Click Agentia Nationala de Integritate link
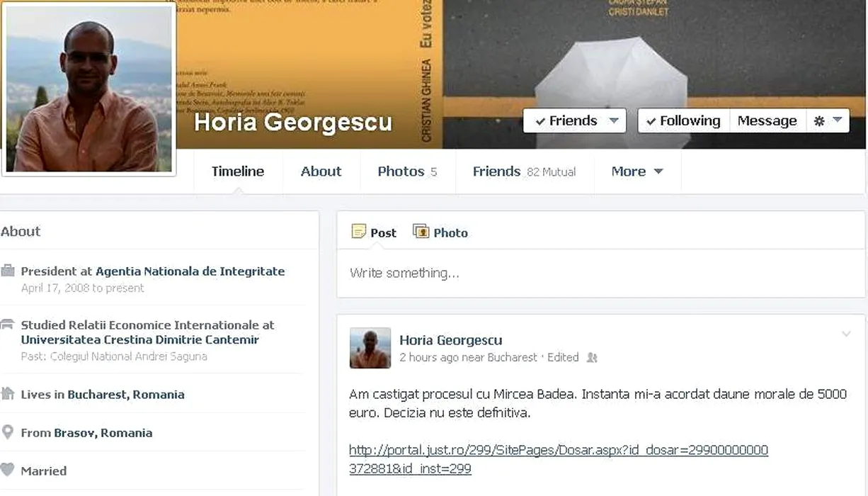 point(190,271)
